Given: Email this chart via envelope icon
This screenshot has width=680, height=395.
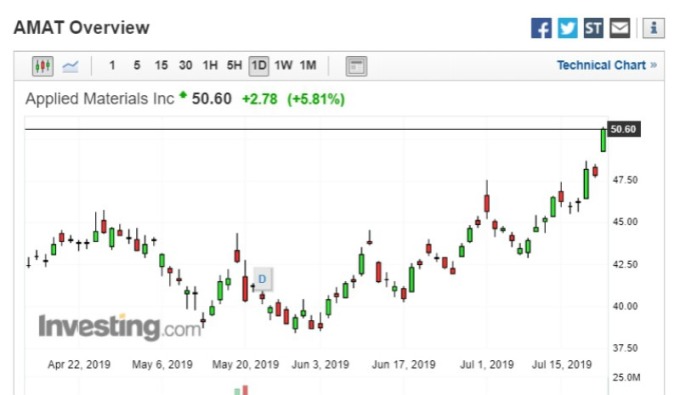Looking at the screenshot, I should (x=620, y=28).
